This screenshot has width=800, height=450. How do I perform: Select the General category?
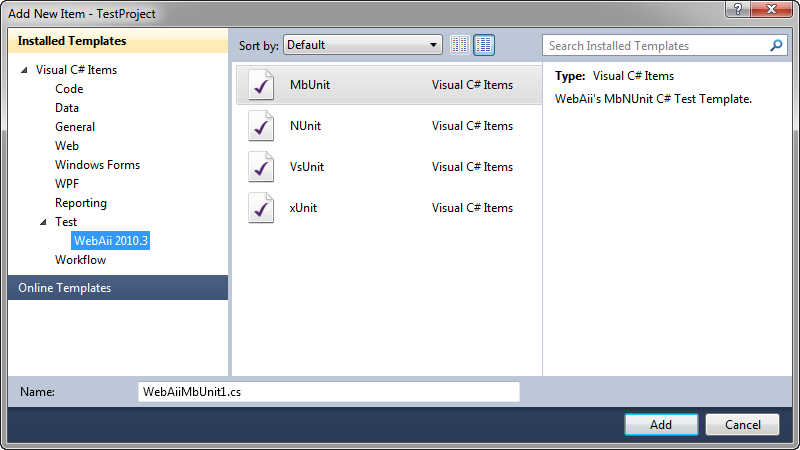[x=75, y=127]
